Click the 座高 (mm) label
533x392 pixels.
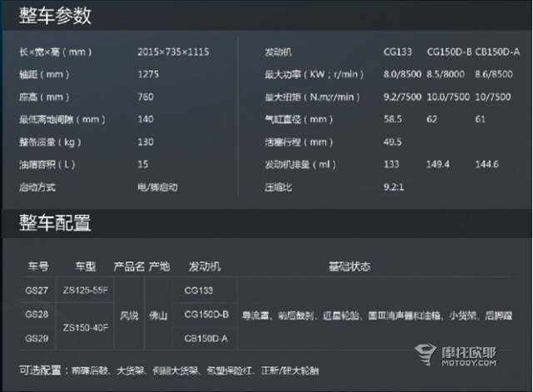pyautogui.click(x=44, y=97)
